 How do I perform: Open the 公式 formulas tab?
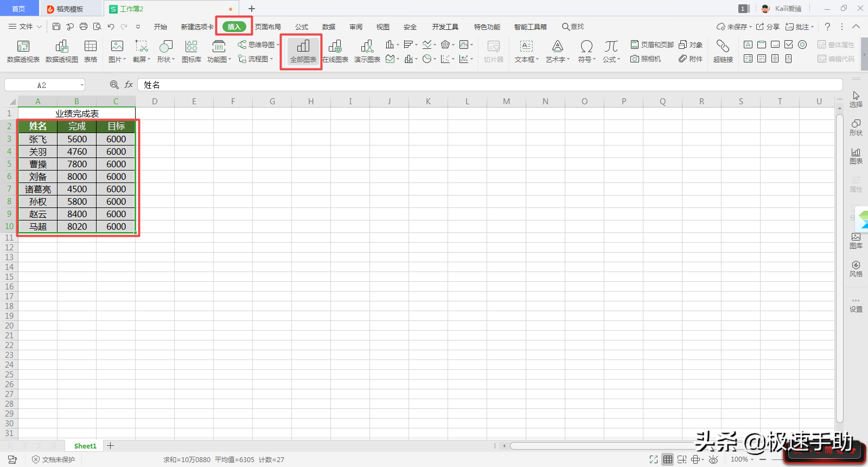click(302, 27)
